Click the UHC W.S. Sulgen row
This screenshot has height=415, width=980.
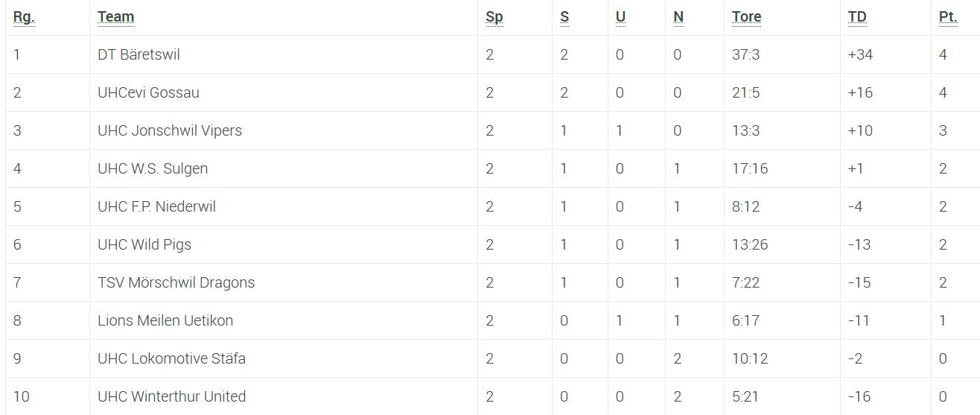coord(153,168)
